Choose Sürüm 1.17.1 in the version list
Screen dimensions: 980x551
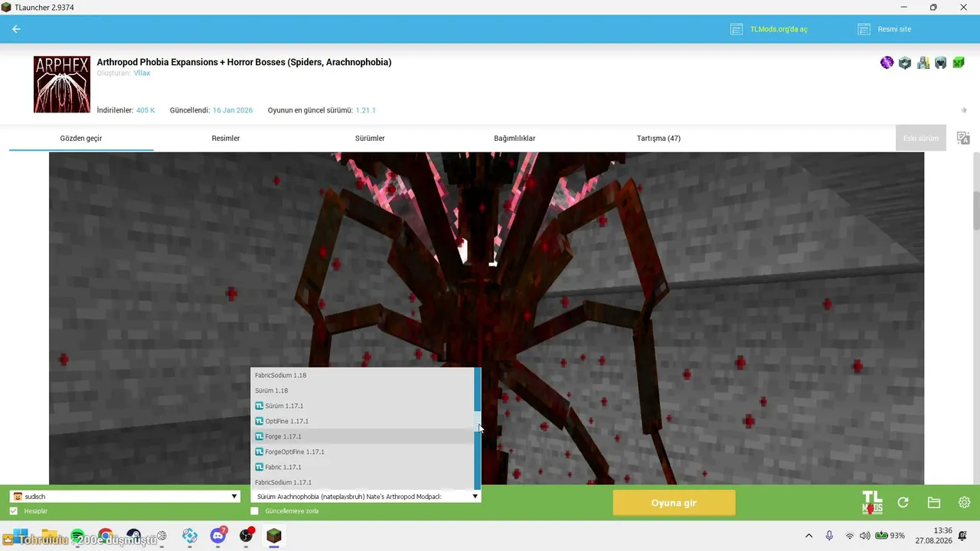coord(362,406)
